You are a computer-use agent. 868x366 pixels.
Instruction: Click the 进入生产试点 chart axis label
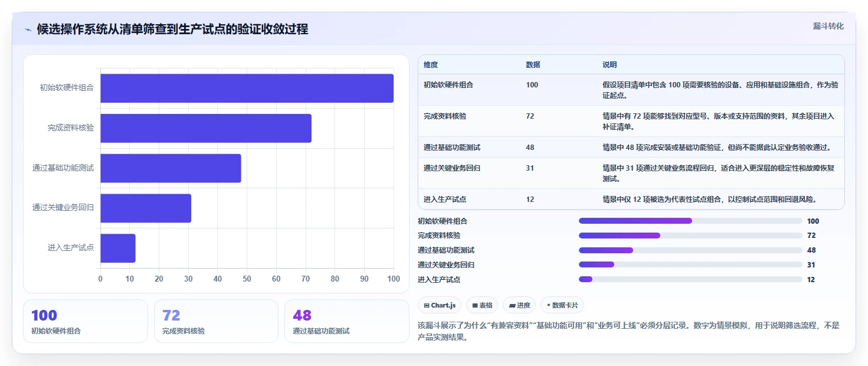tap(71, 248)
